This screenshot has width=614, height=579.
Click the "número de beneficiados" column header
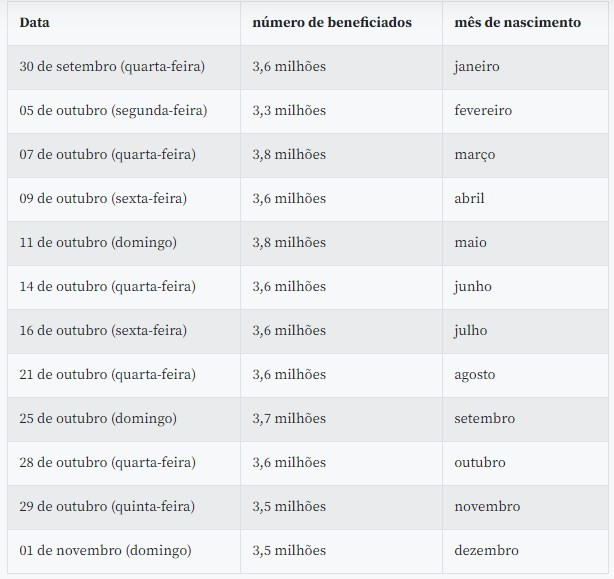[331, 22]
